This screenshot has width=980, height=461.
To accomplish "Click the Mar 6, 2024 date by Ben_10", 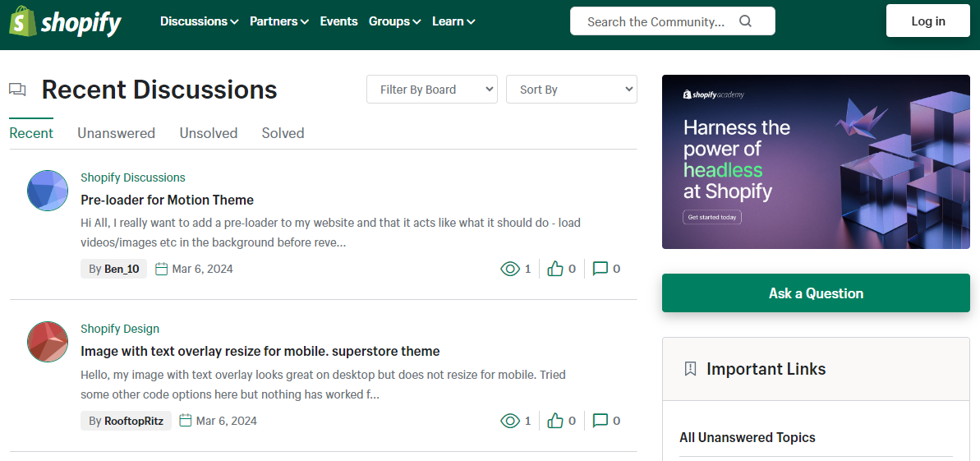I will coord(203,269).
